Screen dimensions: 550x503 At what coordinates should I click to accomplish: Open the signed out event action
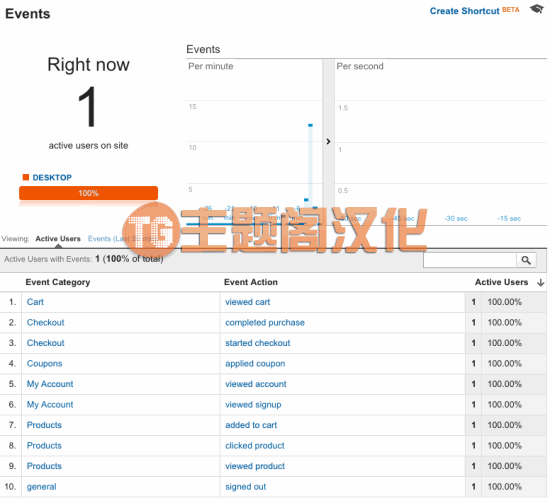click(x=246, y=487)
